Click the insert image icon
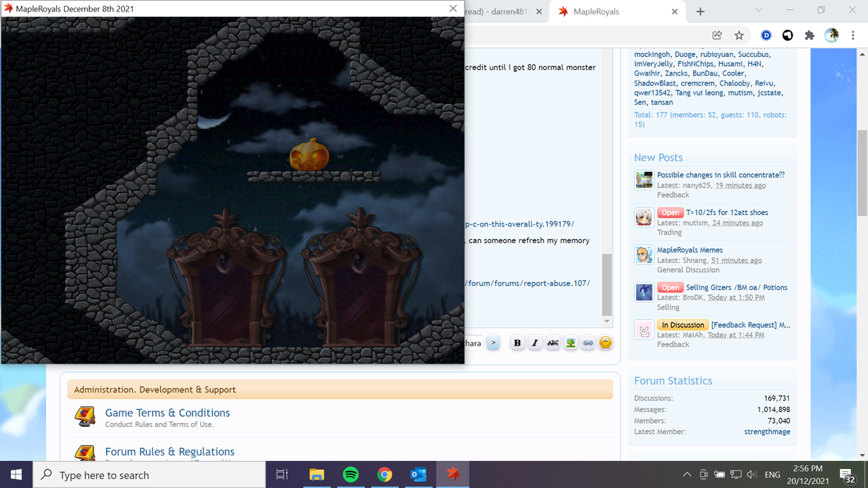868x488 pixels. [570, 343]
